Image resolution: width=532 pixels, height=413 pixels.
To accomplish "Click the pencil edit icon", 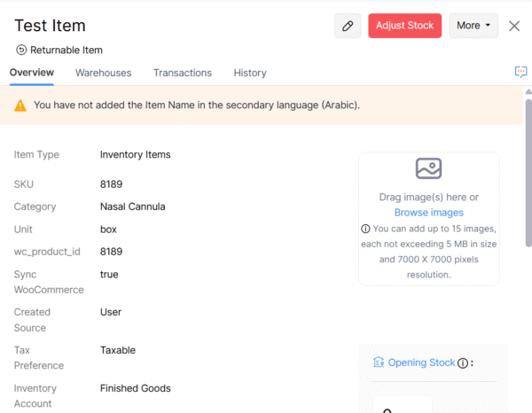I will click(348, 26).
